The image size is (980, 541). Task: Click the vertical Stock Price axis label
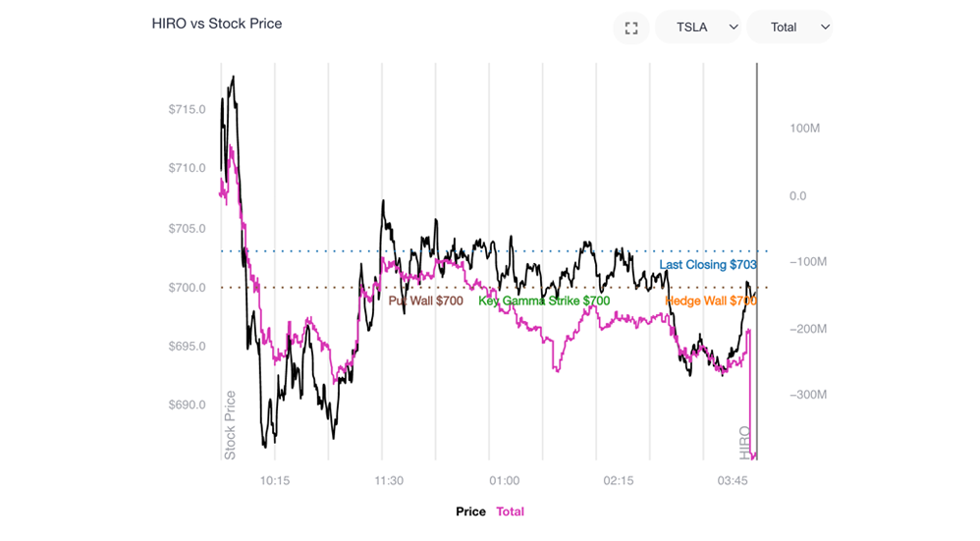(x=231, y=425)
